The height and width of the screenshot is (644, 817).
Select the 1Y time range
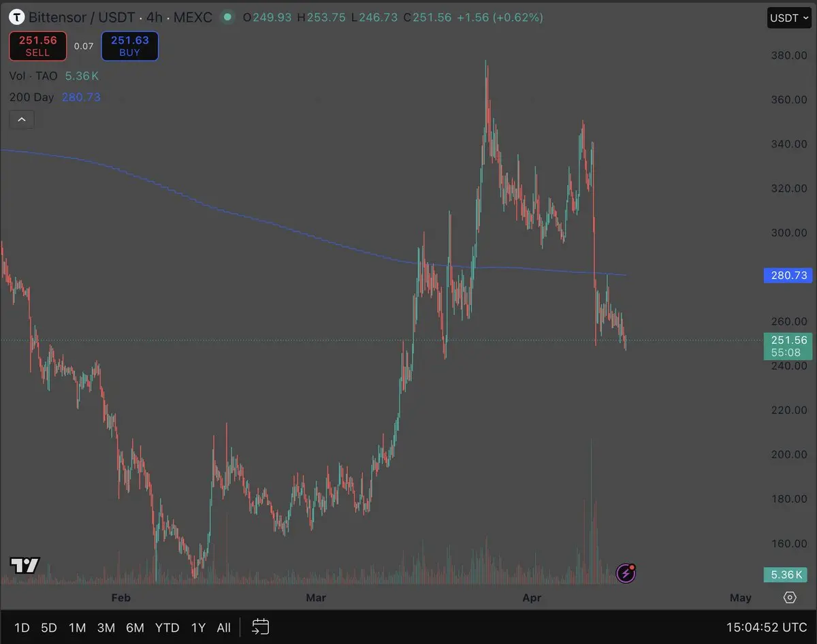(198, 628)
